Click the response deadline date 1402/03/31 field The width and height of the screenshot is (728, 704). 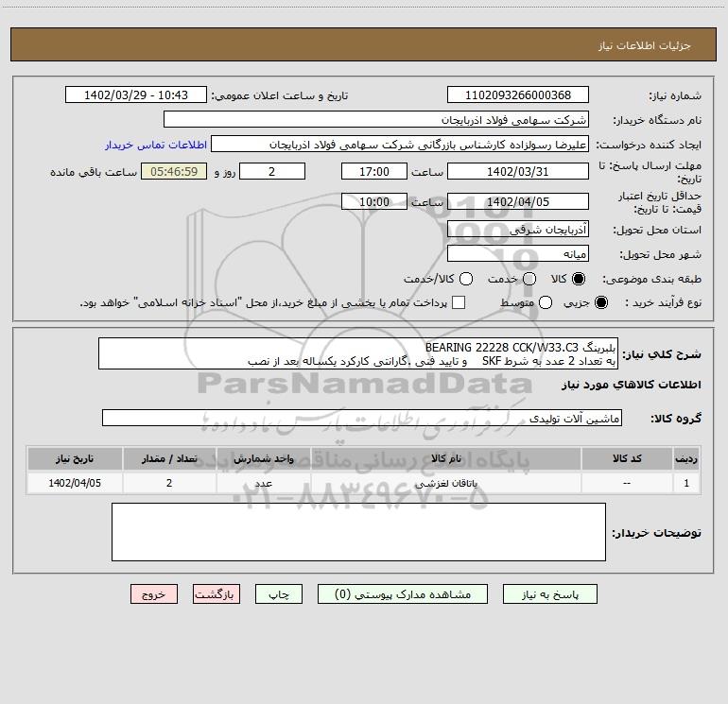[518, 171]
